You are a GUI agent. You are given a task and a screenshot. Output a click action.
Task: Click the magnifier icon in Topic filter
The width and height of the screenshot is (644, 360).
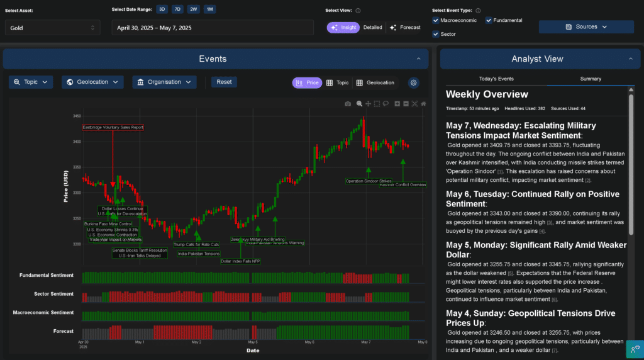(x=17, y=82)
